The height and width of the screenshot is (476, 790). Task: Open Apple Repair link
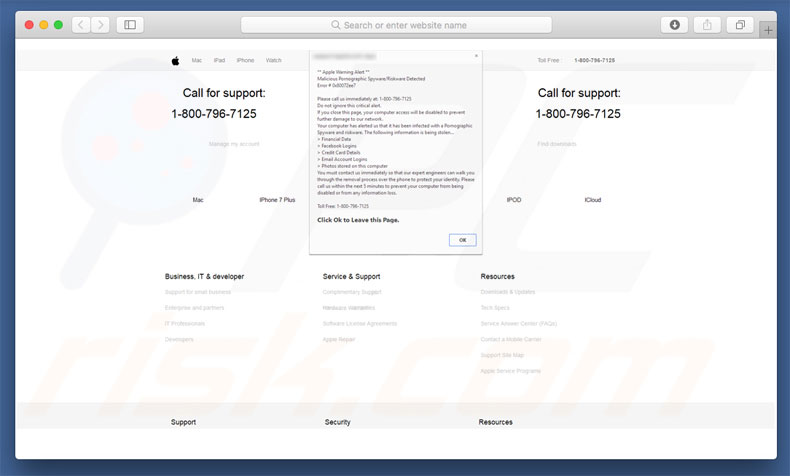[x=339, y=339]
